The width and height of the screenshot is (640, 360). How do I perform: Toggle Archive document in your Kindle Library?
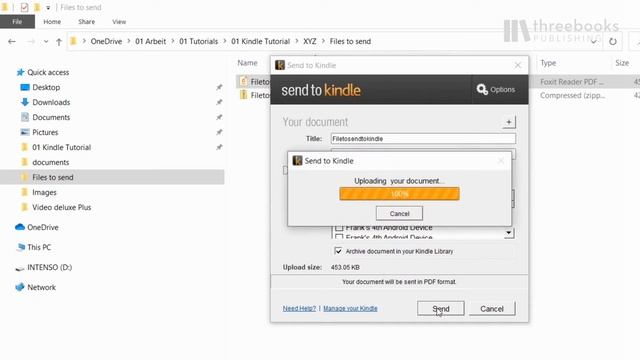point(338,251)
